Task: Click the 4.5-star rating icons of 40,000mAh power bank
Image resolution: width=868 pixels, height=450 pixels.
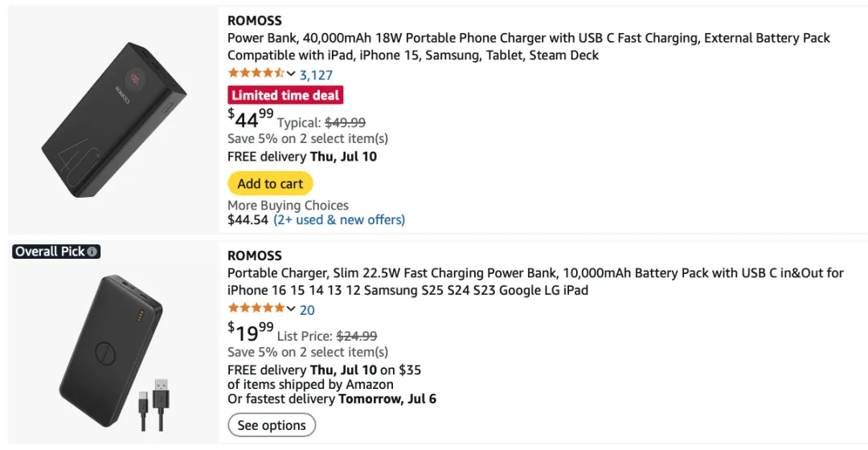Action: (256, 75)
